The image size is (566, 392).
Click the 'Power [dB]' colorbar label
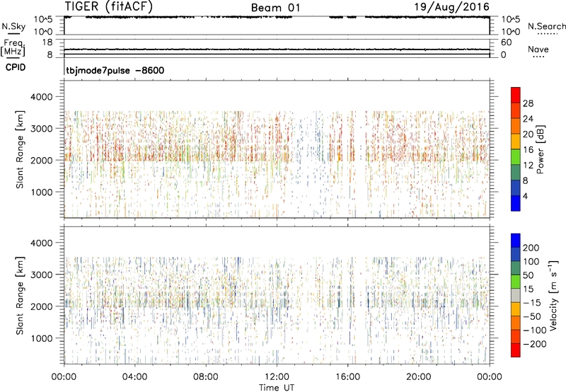point(541,149)
